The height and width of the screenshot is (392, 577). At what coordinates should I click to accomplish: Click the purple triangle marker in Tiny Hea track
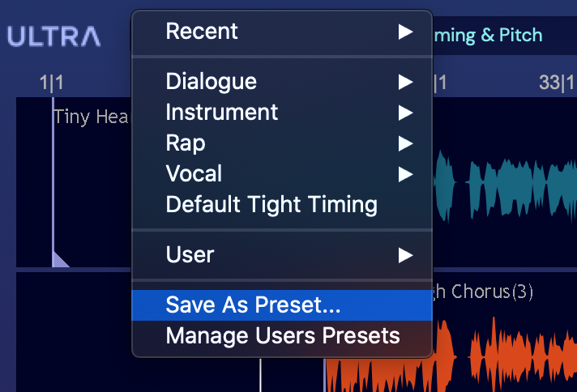click(59, 258)
